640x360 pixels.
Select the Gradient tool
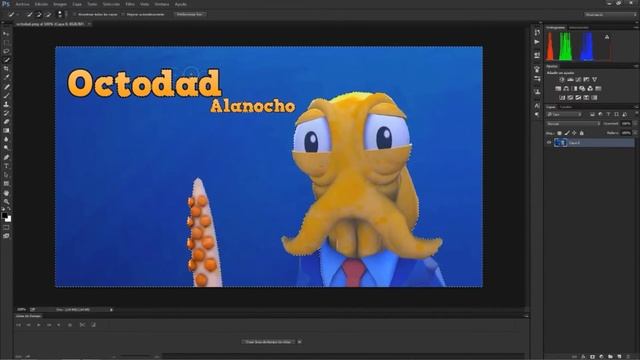[x=6, y=130]
